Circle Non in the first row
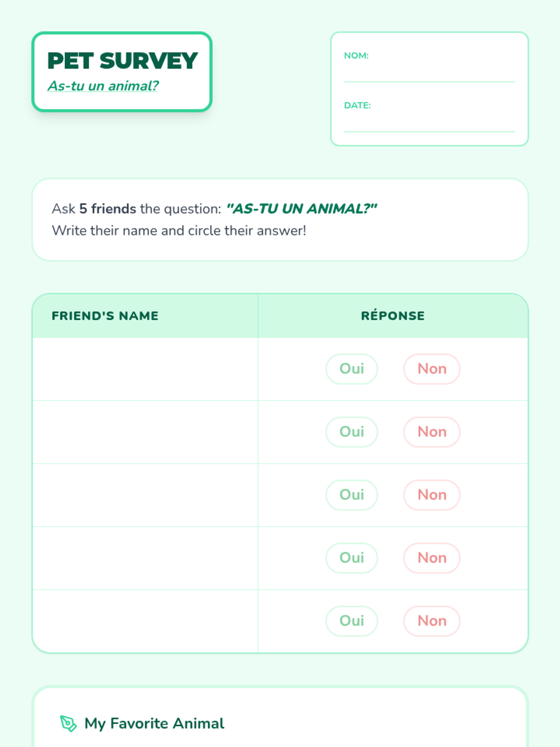The width and height of the screenshot is (560, 747). (x=432, y=369)
